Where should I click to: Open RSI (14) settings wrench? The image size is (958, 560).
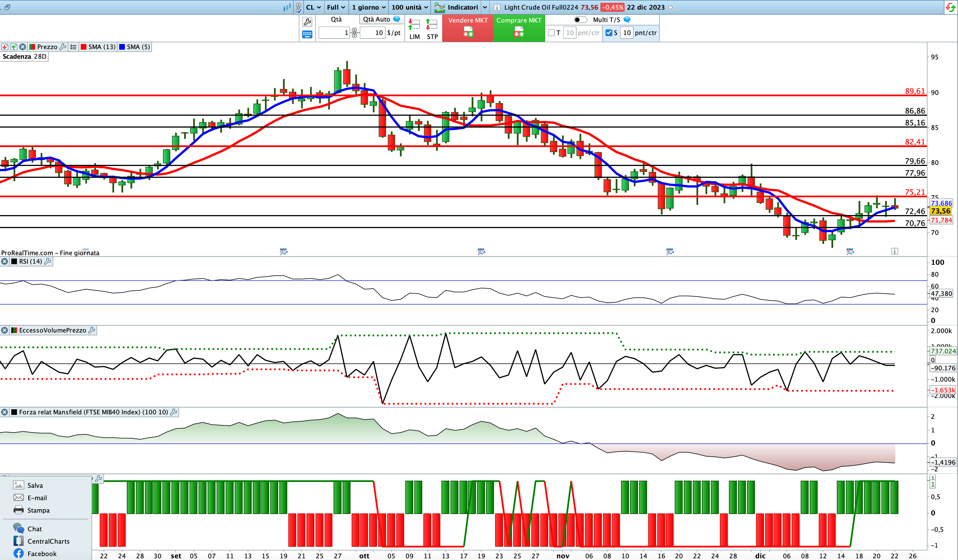click(x=48, y=261)
